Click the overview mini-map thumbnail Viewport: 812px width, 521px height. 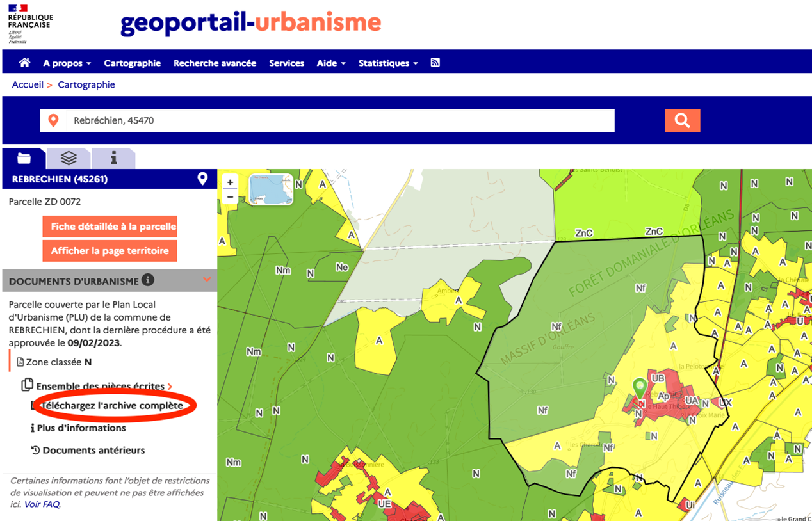tap(271, 189)
